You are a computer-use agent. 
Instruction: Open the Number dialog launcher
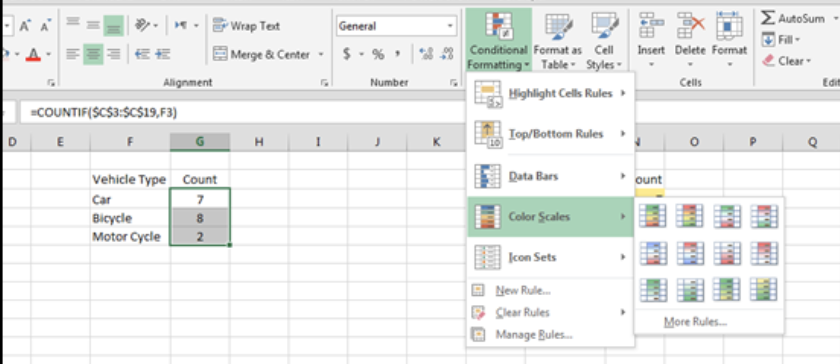tap(453, 83)
